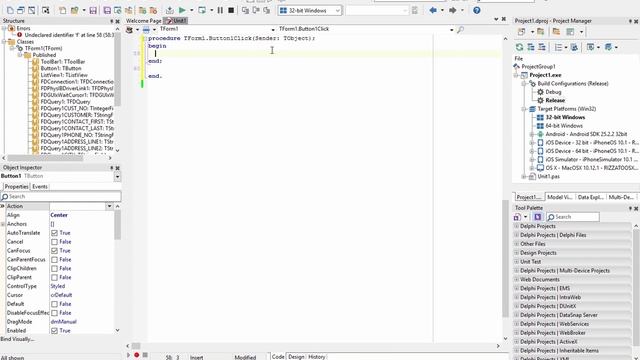Collapse the Target Platforms node
The image size is (640, 360).
524,109
